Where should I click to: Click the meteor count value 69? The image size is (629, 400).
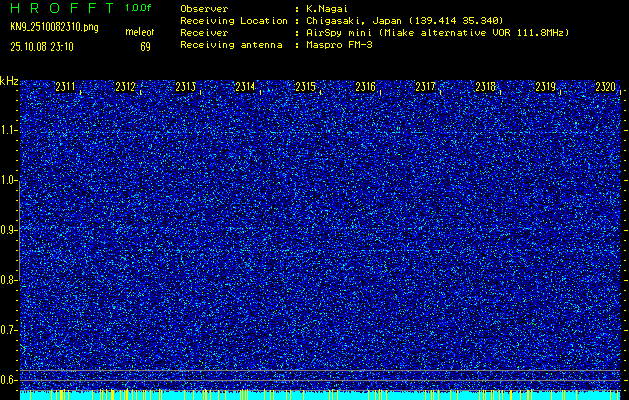click(145, 46)
